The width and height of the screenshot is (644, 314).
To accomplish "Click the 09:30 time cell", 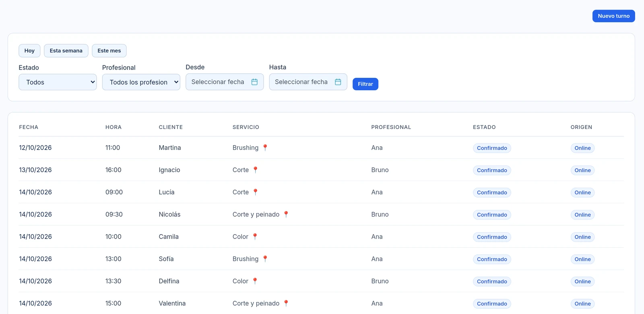I will click(114, 214).
